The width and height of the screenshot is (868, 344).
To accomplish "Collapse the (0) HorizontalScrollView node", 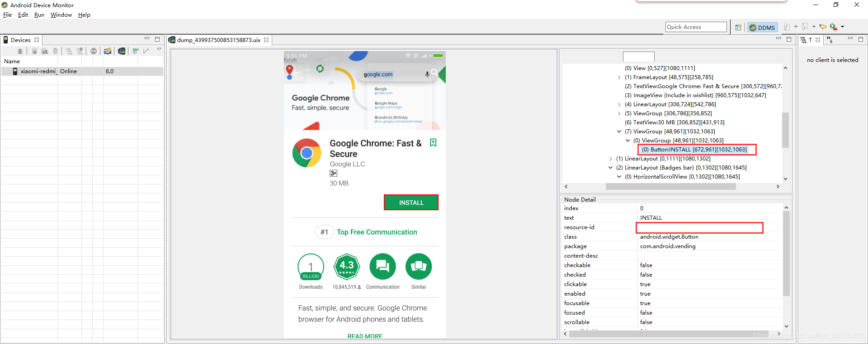I will point(619,177).
